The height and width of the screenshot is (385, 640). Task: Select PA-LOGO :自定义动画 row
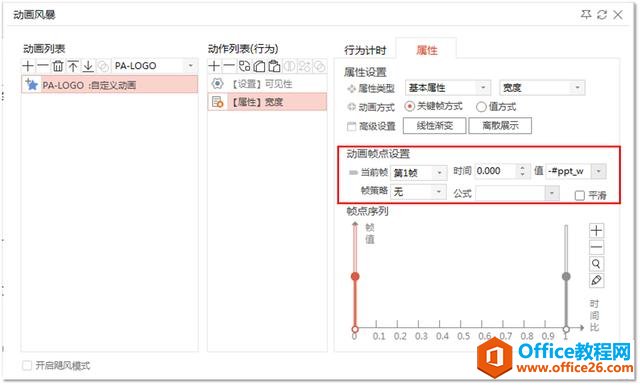[110, 85]
